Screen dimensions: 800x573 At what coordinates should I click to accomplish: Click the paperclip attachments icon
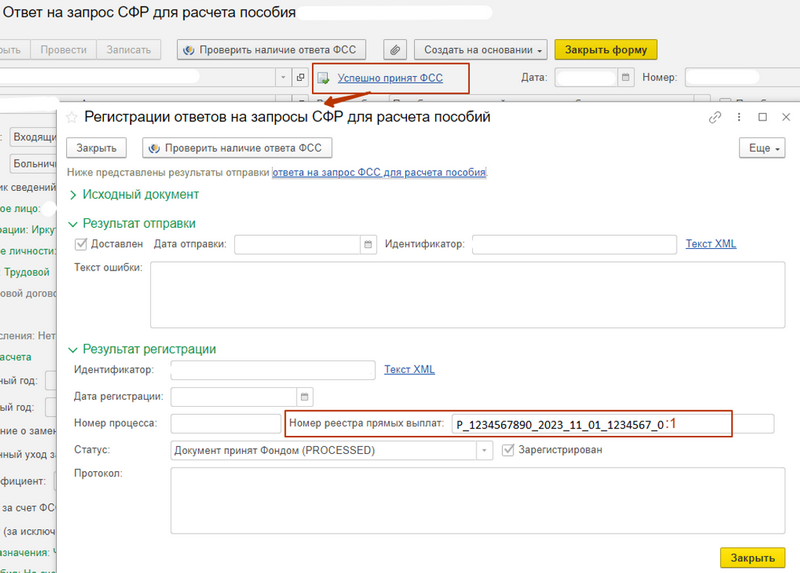(x=397, y=49)
